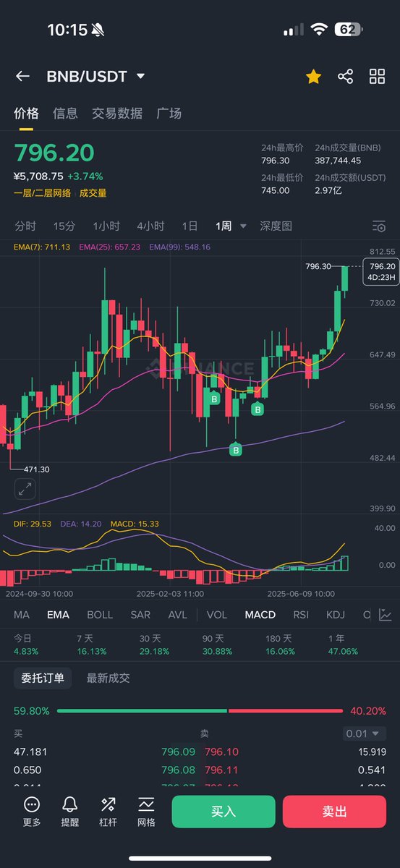Screen dimensions: 400x868
Task: Select the 分时 timeframe
Action: (25, 226)
